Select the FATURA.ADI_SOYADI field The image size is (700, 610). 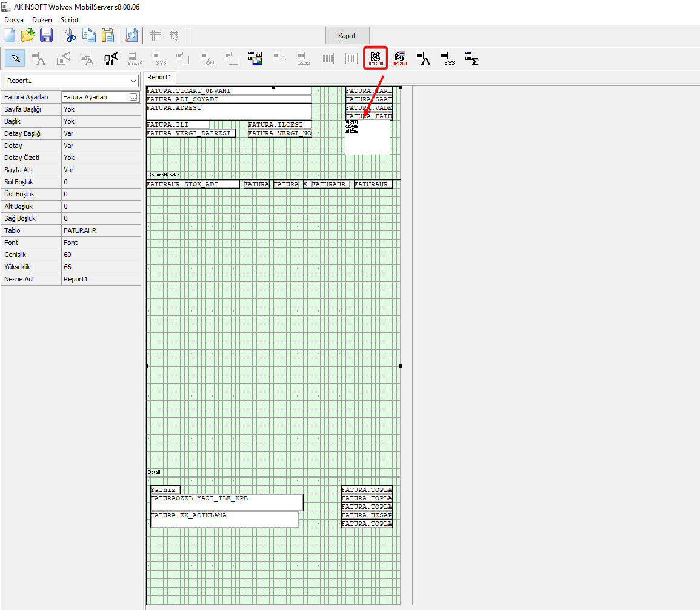[229, 99]
